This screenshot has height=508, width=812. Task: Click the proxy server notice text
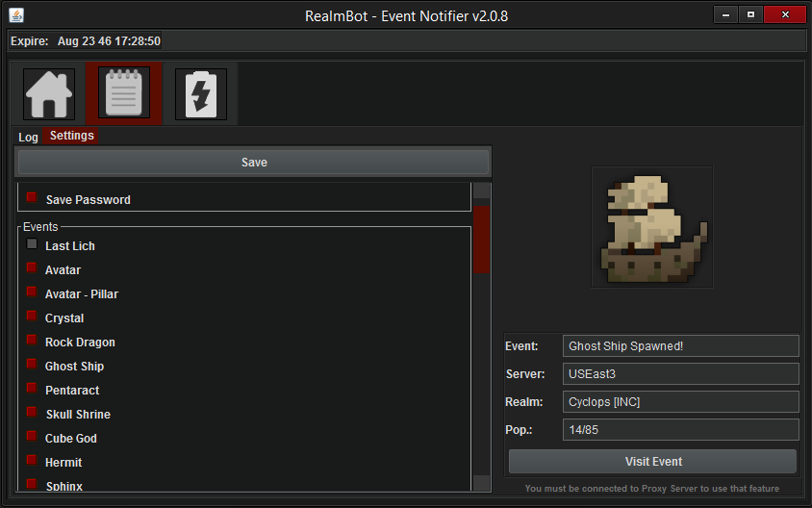651,489
